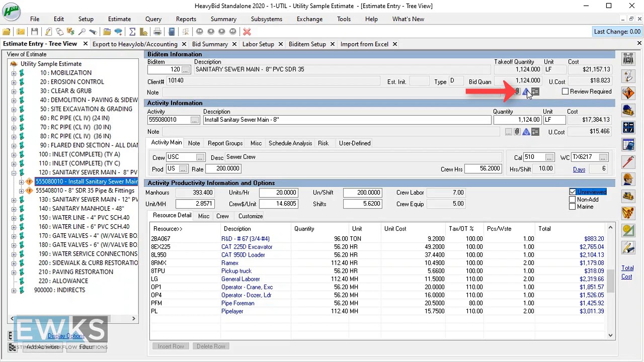Viewport: 644px width, 362px height.
Task: Click the printer icon in the toolbar
Action: [x=157, y=32]
